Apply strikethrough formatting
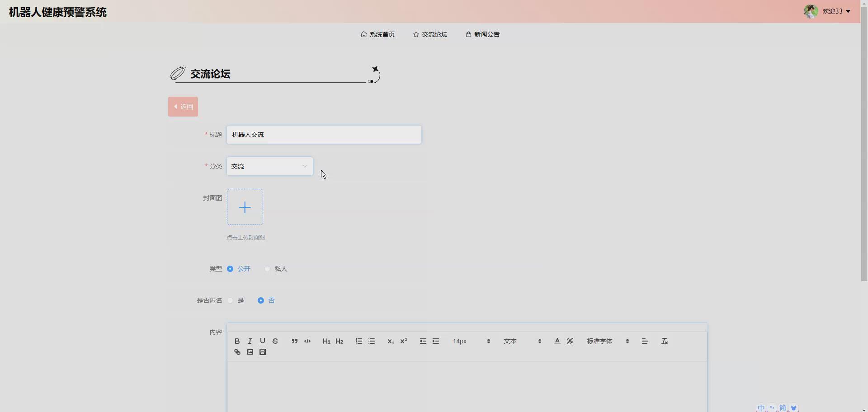Screen dimensions: 868x412 click(275, 341)
